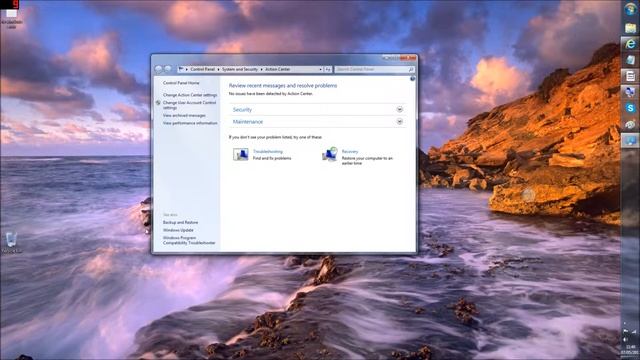
Task: Open Change User Account Control settings
Action: [x=189, y=105]
